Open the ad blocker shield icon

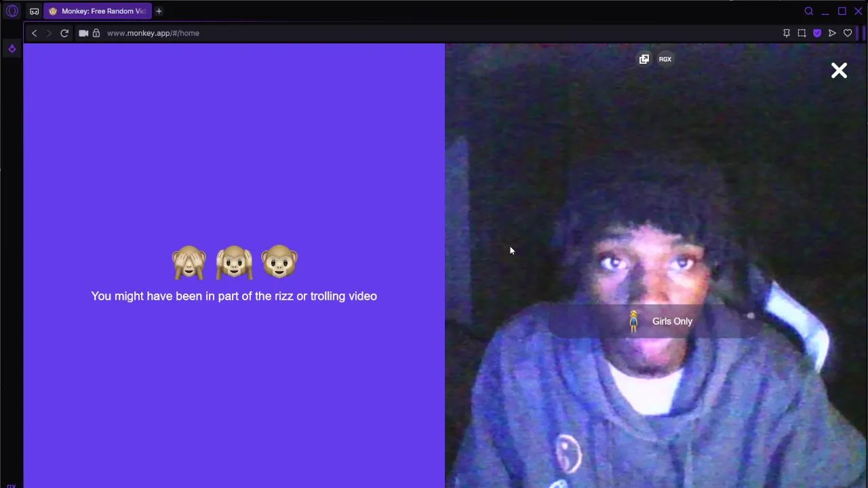(x=817, y=33)
